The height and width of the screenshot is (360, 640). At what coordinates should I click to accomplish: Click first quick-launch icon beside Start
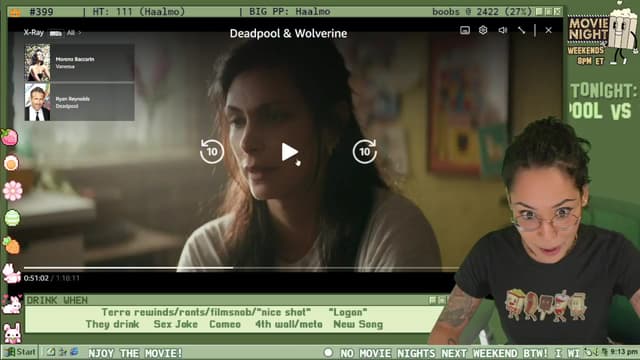pos(51,352)
